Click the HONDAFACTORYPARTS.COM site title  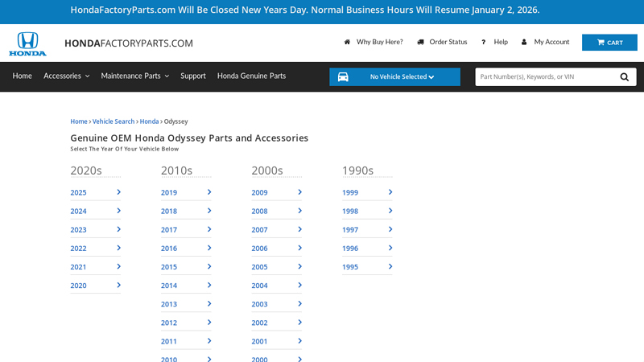point(129,43)
